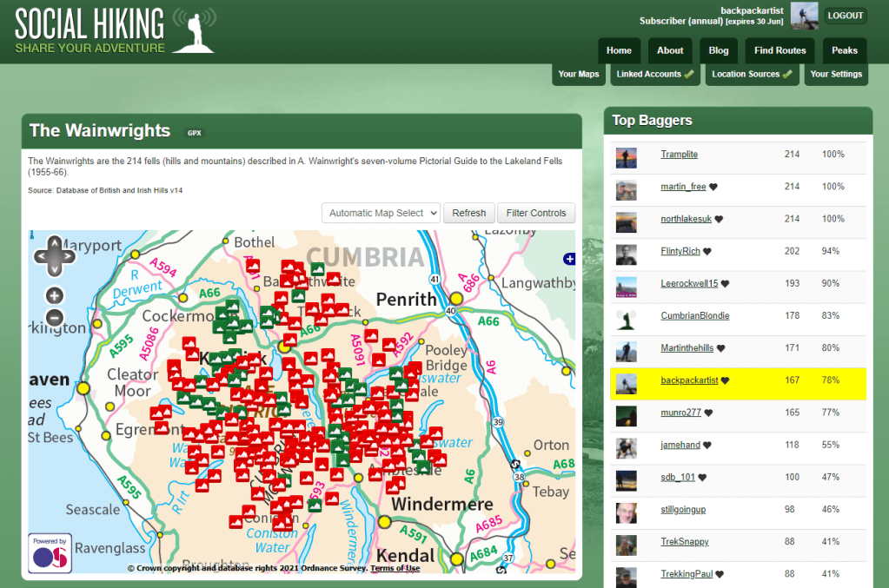889x588 pixels.
Task: Open the Automatic Map Select dropdown
Action: pyautogui.click(x=381, y=213)
